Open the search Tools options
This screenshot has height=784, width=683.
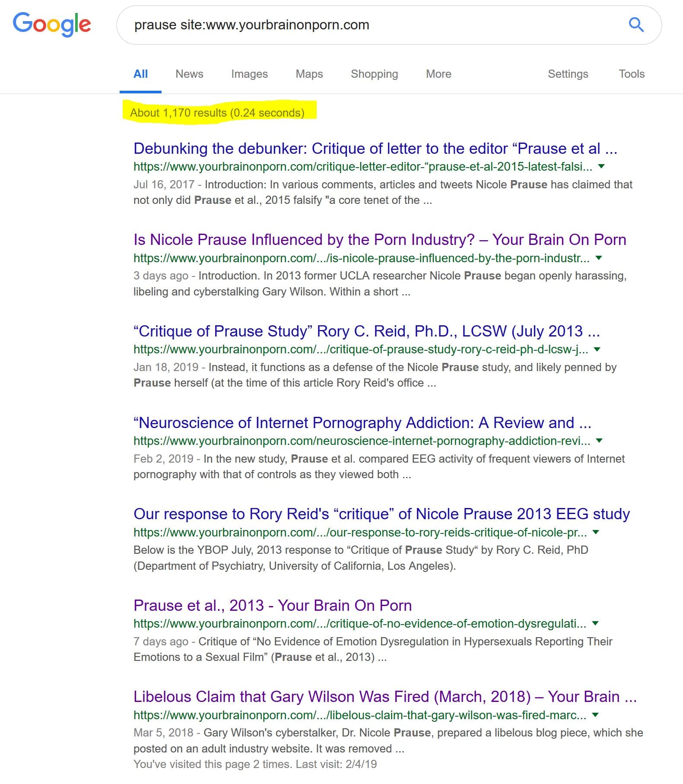(631, 74)
